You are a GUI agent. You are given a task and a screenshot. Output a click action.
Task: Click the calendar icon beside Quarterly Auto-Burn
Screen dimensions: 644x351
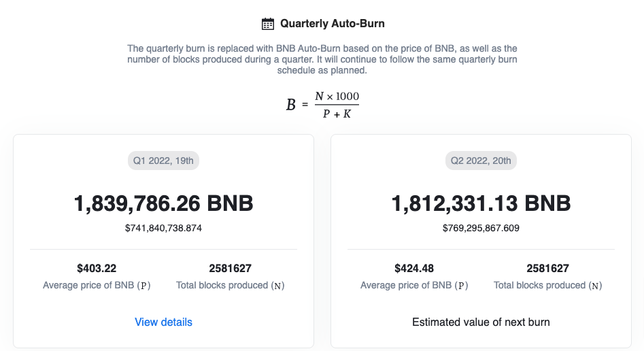[268, 24]
